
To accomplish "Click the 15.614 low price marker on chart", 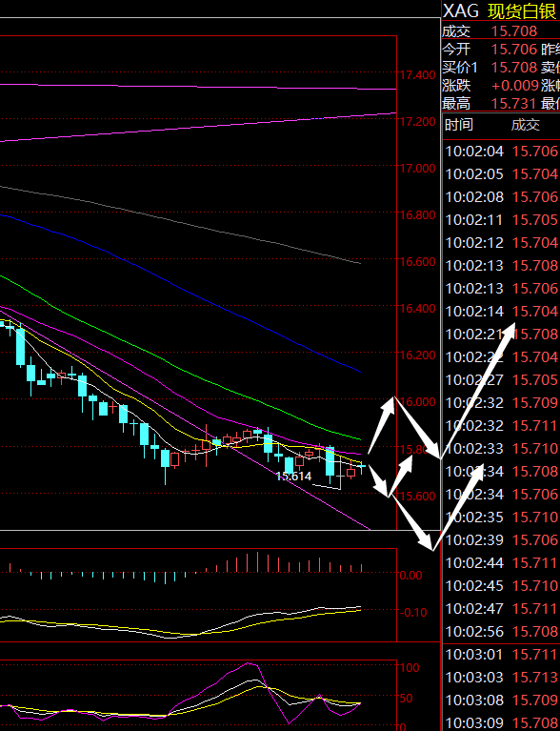I will [x=293, y=477].
